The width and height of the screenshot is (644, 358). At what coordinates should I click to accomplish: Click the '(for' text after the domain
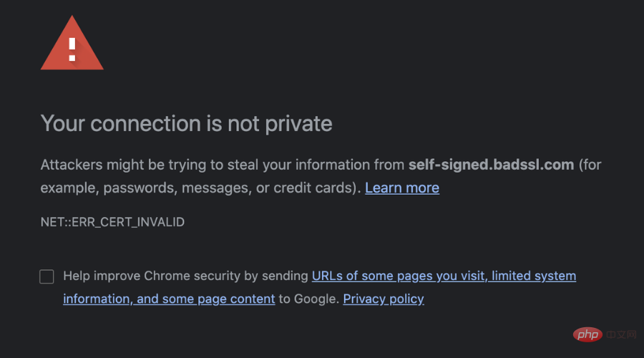click(590, 165)
